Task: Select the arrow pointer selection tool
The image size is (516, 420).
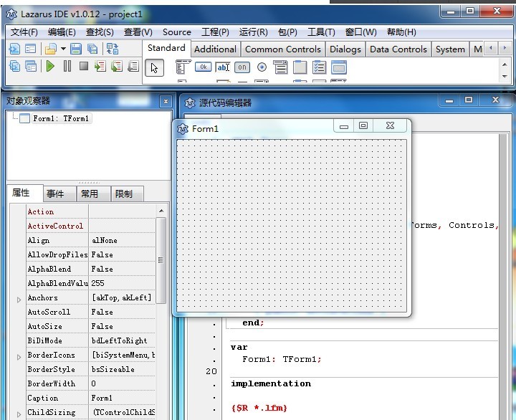Action: [154, 68]
